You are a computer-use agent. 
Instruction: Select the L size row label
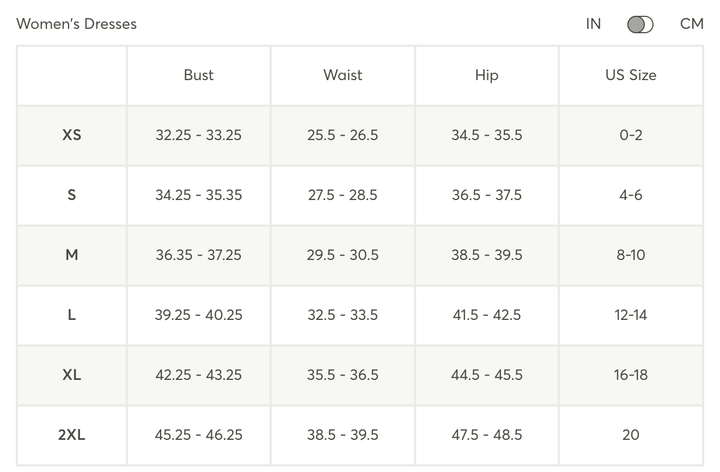tap(72, 315)
